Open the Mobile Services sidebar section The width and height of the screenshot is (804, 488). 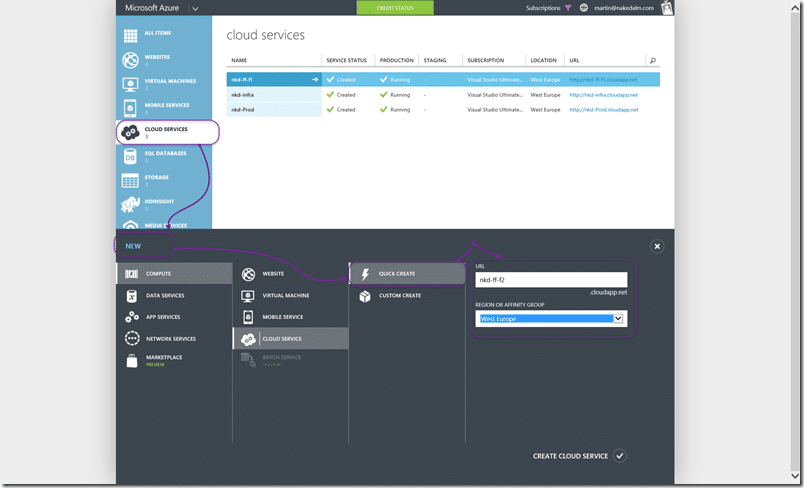click(164, 108)
